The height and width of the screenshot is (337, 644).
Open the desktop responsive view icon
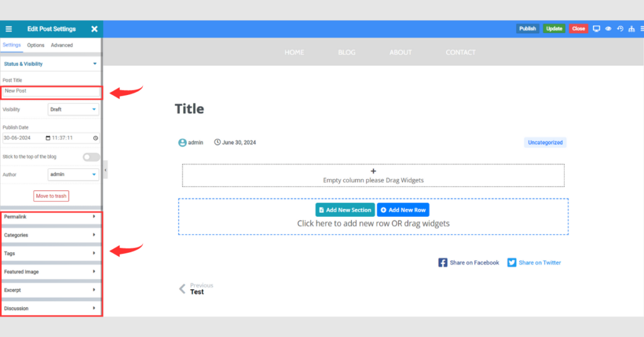[596, 29]
